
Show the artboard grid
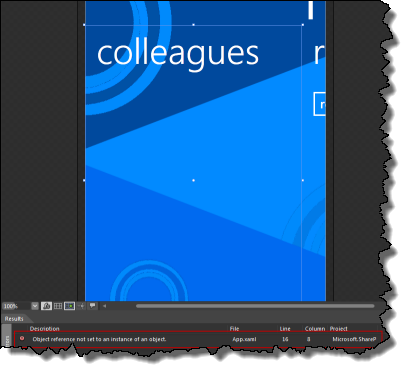coord(58,306)
